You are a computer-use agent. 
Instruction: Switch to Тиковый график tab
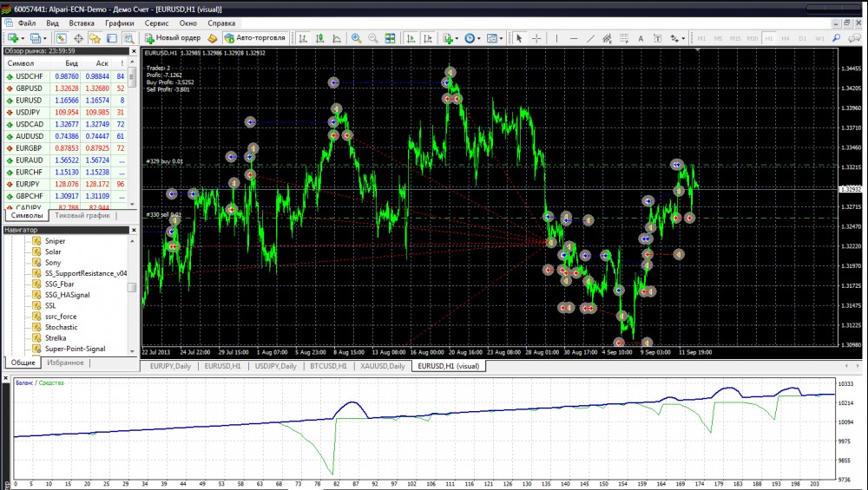click(x=82, y=216)
